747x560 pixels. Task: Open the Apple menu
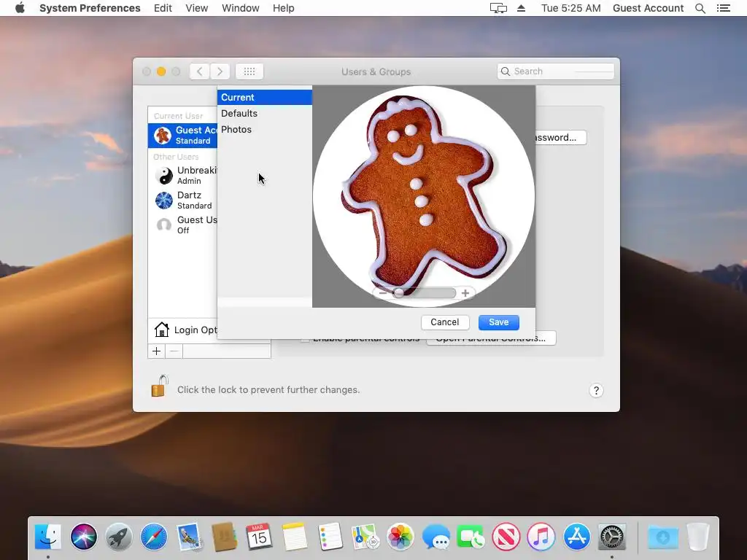pyautogui.click(x=20, y=8)
